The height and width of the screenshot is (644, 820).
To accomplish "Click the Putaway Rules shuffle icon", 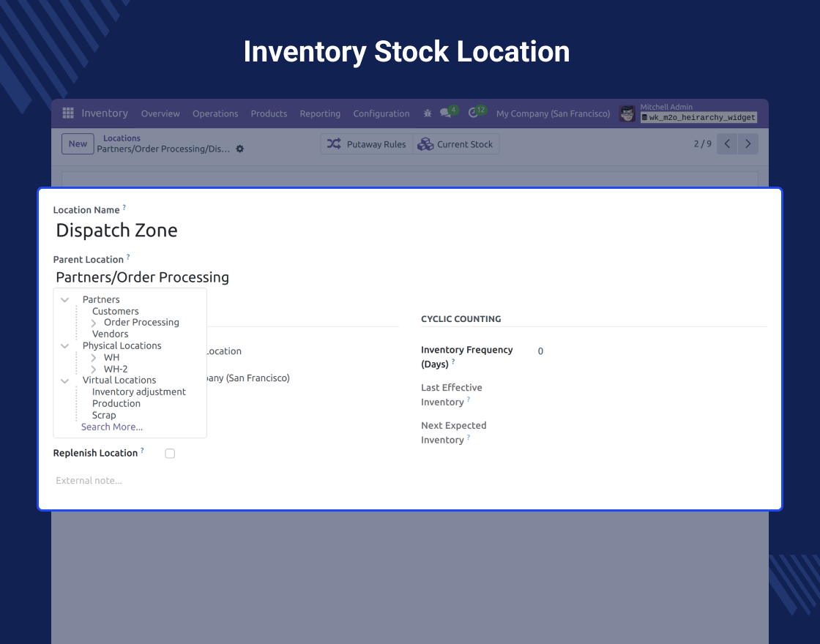I will 334,143.
